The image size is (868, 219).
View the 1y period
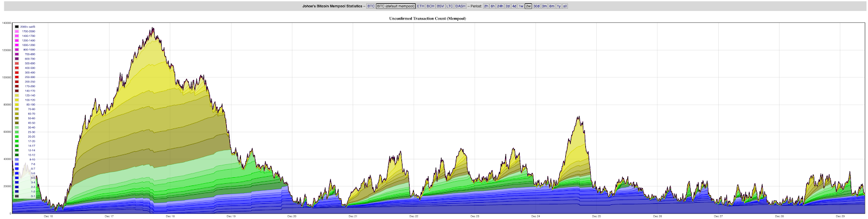pyautogui.click(x=559, y=6)
